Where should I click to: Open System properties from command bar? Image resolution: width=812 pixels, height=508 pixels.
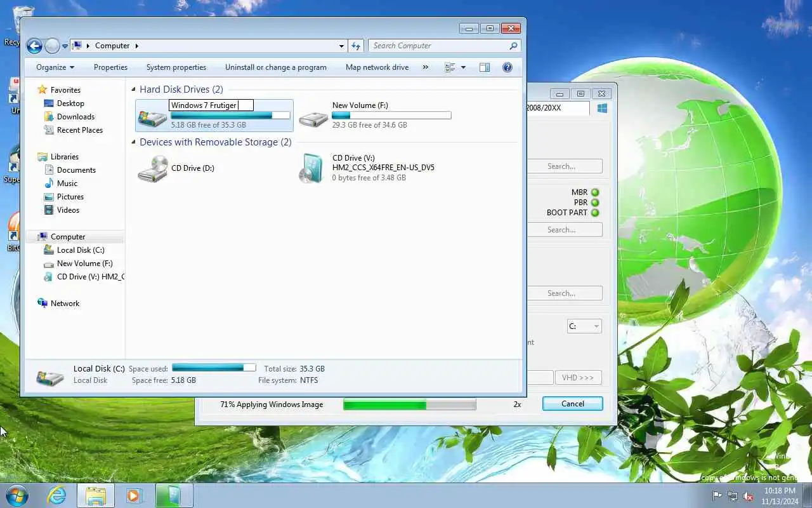point(176,67)
